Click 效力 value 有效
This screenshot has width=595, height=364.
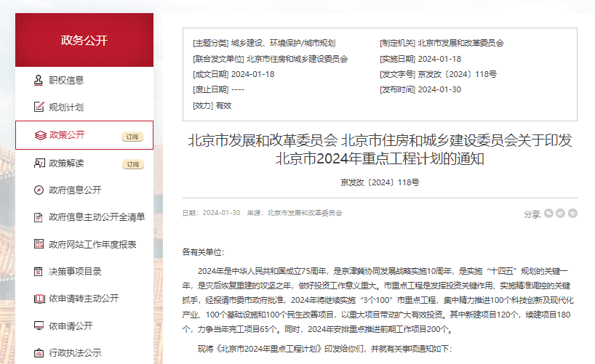pyautogui.click(x=223, y=106)
